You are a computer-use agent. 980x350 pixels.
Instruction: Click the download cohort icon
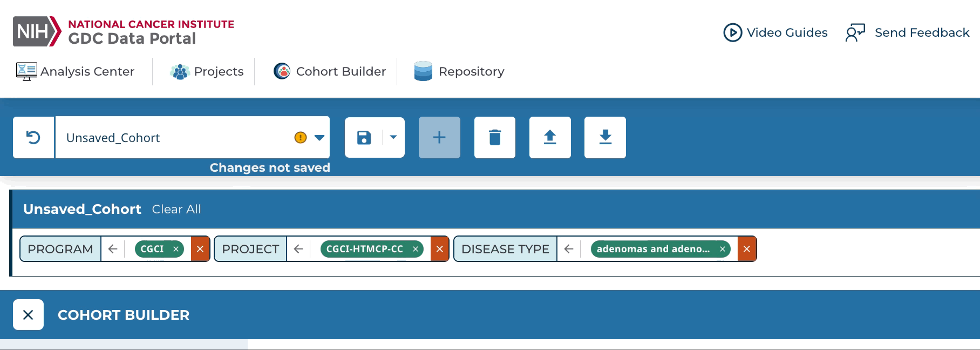click(x=605, y=138)
